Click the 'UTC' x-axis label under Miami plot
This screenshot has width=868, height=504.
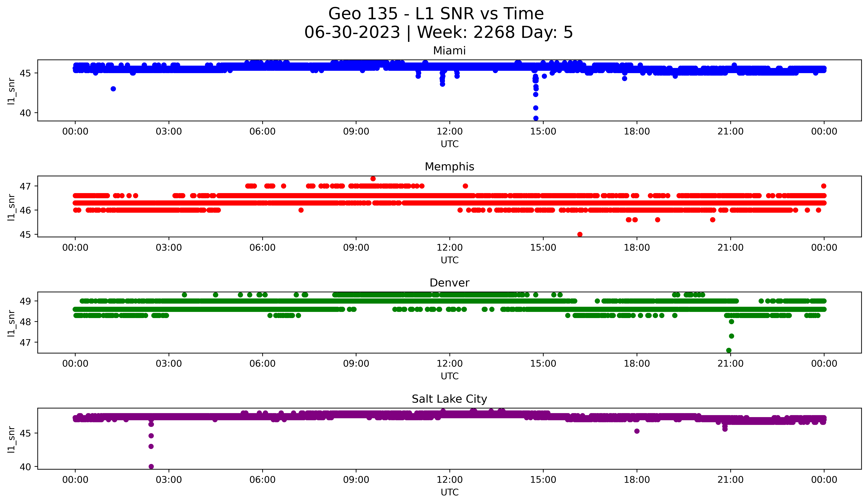[x=449, y=144]
